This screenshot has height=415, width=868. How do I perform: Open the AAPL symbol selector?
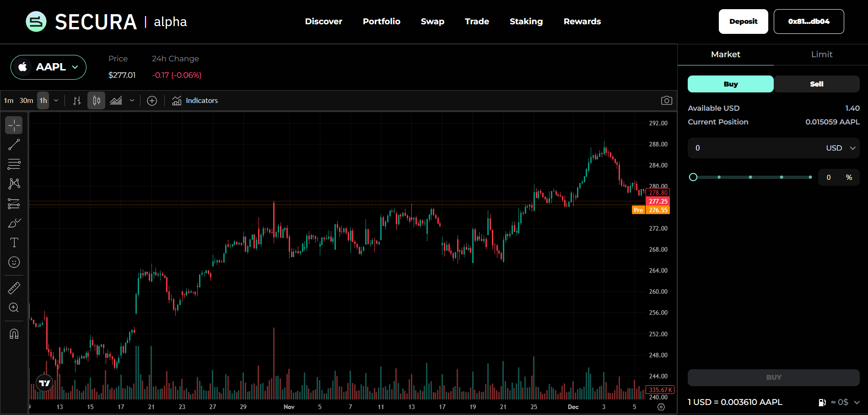click(49, 67)
